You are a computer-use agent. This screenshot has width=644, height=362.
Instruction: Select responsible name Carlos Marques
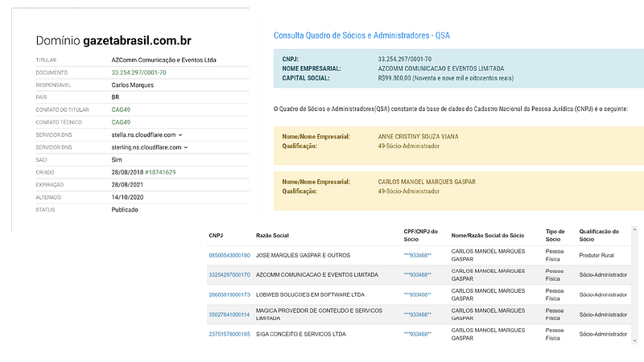click(x=132, y=85)
